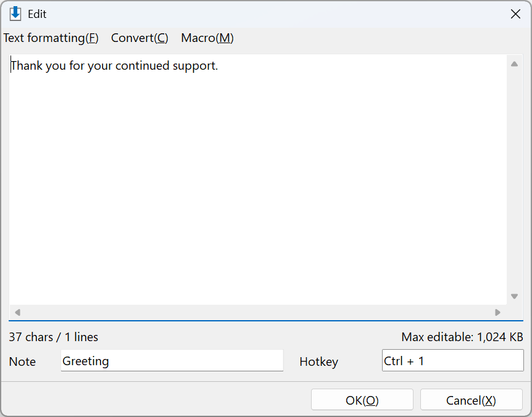
Task: Click the vertical scrollbar track
Action: 514,180
